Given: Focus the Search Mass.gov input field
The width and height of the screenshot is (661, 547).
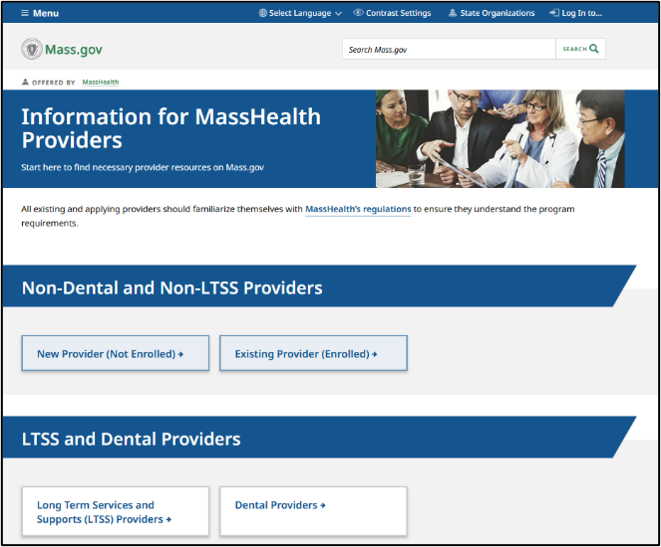Looking at the screenshot, I should pyautogui.click(x=449, y=49).
